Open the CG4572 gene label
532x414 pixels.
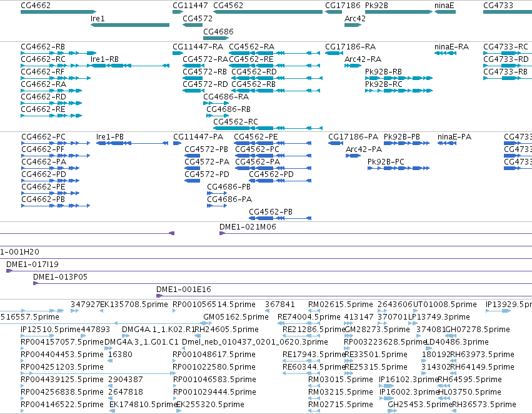pos(198,19)
